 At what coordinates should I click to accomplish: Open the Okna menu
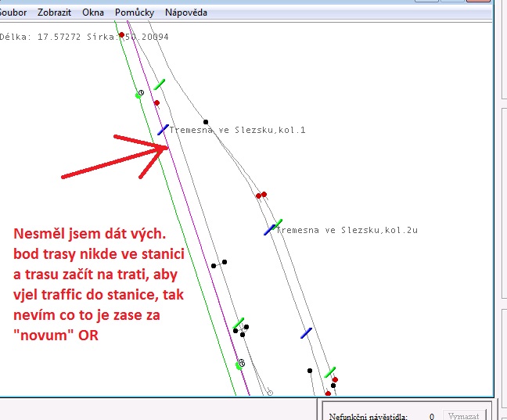tap(92, 13)
